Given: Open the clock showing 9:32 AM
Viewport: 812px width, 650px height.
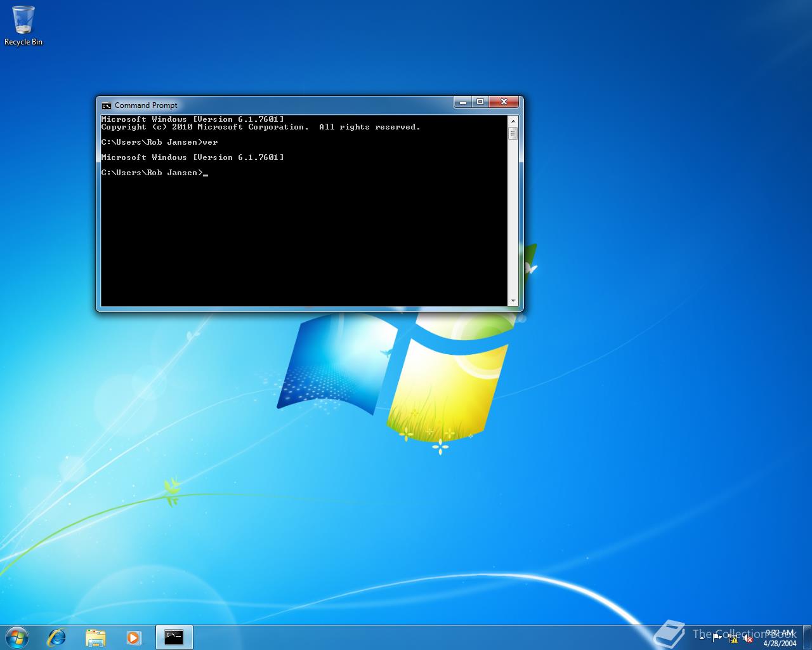Looking at the screenshot, I should point(780,637).
